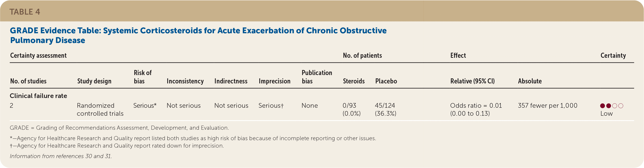Click the No. of studies column header
The height and width of the screenshot is (168, 644).
28,81
